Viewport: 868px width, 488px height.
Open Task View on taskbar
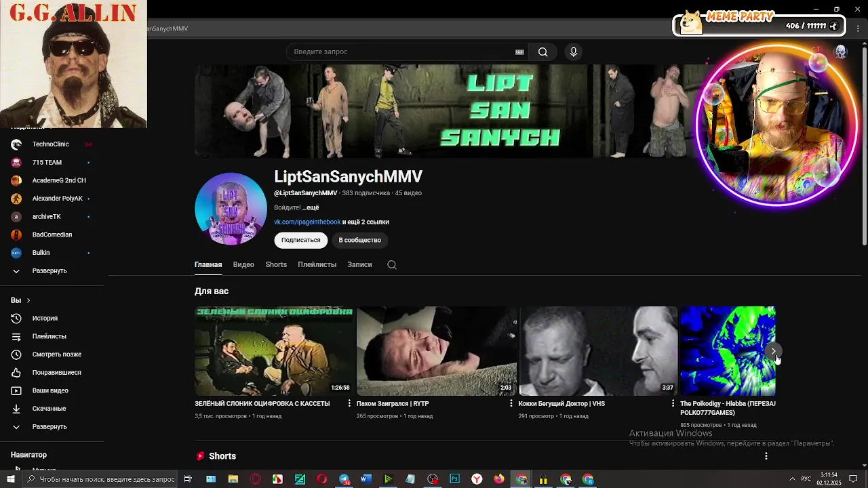pos(188,479)
